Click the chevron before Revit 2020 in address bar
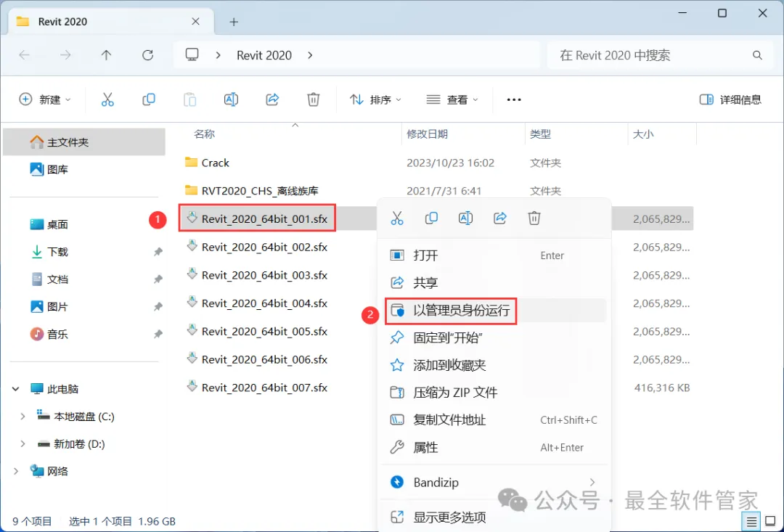This screenshot has height=532, width=784. [218, 55]
